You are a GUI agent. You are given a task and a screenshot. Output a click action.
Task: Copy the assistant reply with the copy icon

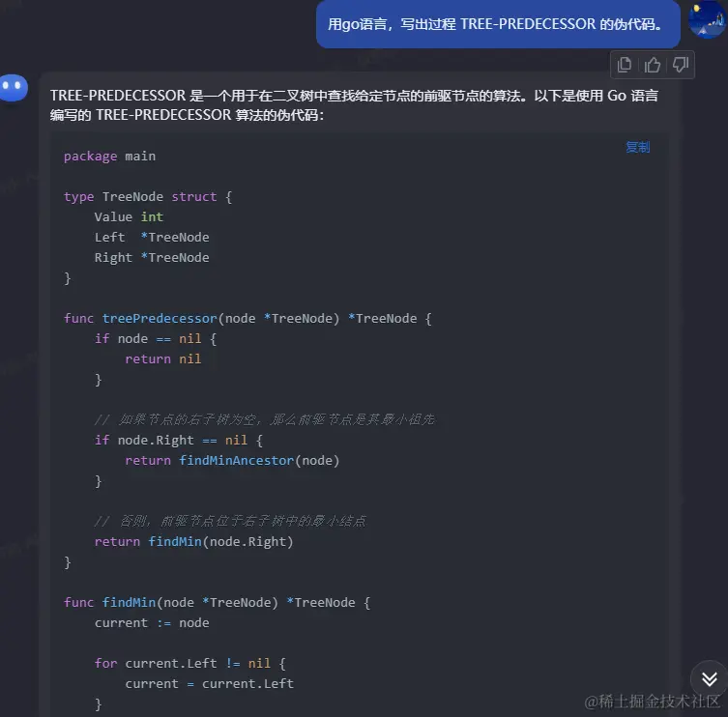pos(624,65)
